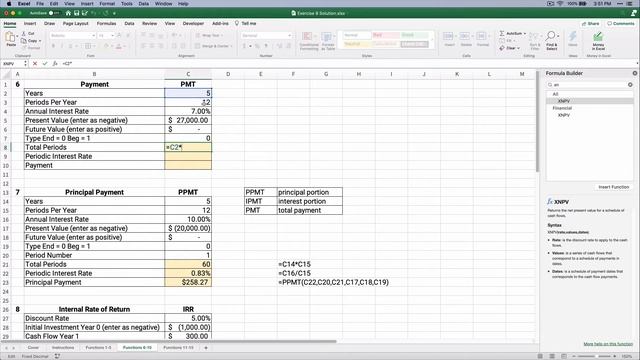Open the Developer ribbon tab
Screen dimensions: 640x360
coord(193,24)
